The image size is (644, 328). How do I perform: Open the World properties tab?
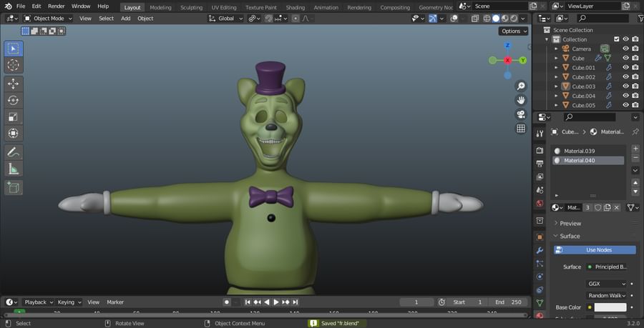tap(540, 204)
